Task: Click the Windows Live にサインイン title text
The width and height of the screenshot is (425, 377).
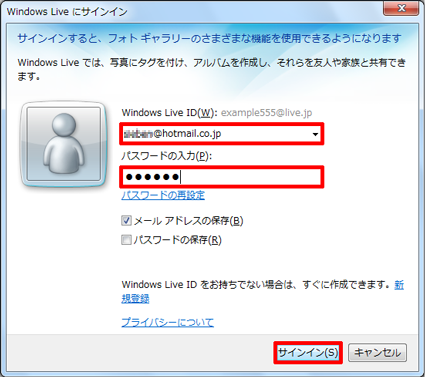Action: pos(67,12)
